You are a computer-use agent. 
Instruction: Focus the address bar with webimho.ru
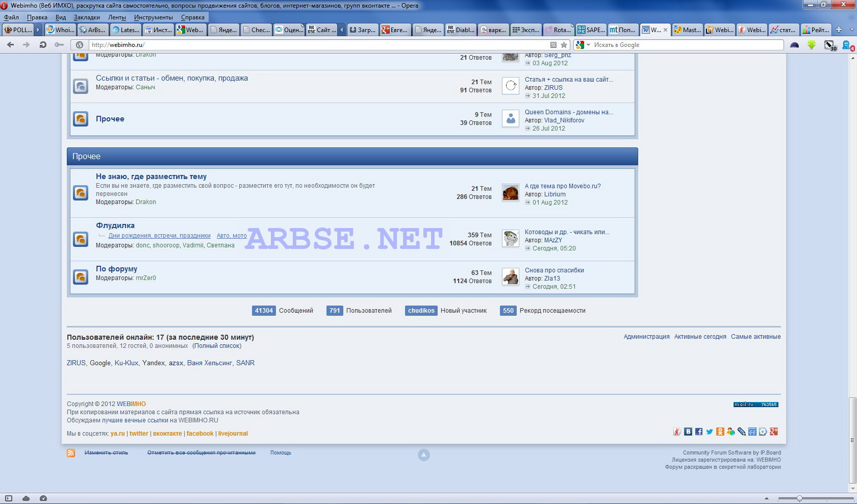tap(319, 45)
